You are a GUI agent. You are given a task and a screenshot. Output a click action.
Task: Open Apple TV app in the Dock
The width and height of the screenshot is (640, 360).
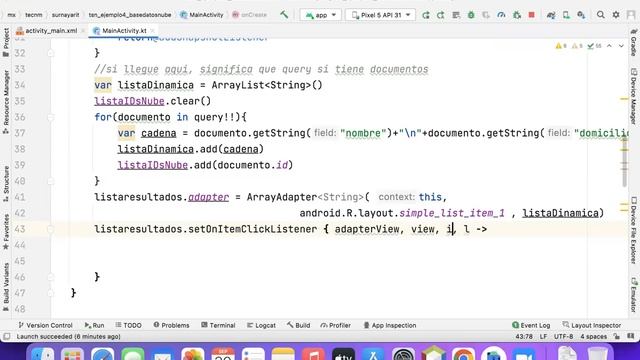tap(343, 354)
